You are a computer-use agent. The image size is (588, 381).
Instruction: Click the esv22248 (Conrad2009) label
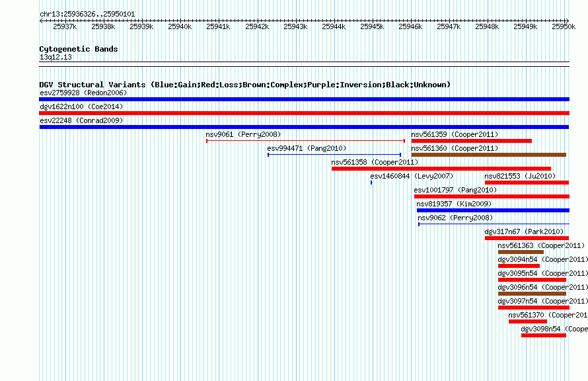coord(81,120)
